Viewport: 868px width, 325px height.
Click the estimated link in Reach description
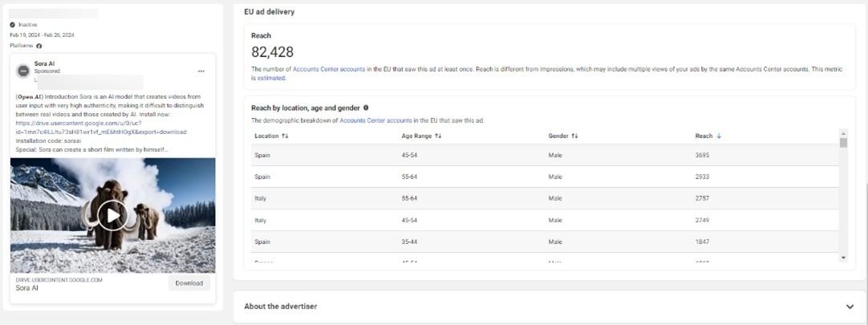[271, 79]
